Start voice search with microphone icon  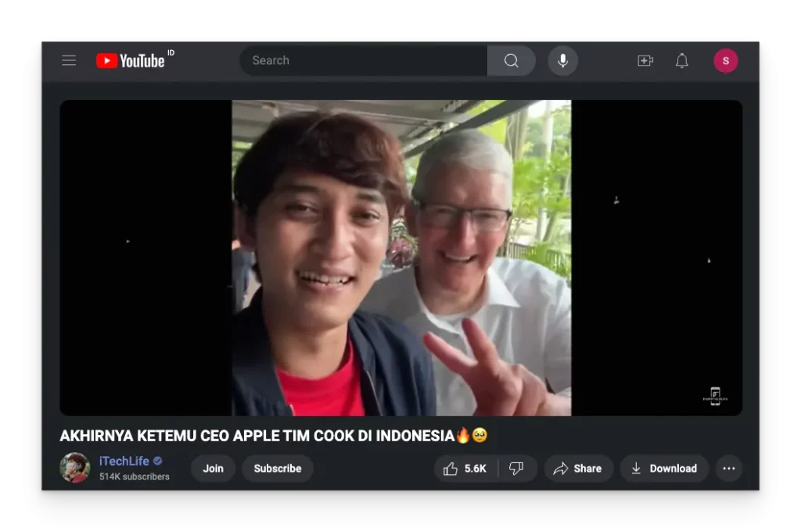point(563,60)
